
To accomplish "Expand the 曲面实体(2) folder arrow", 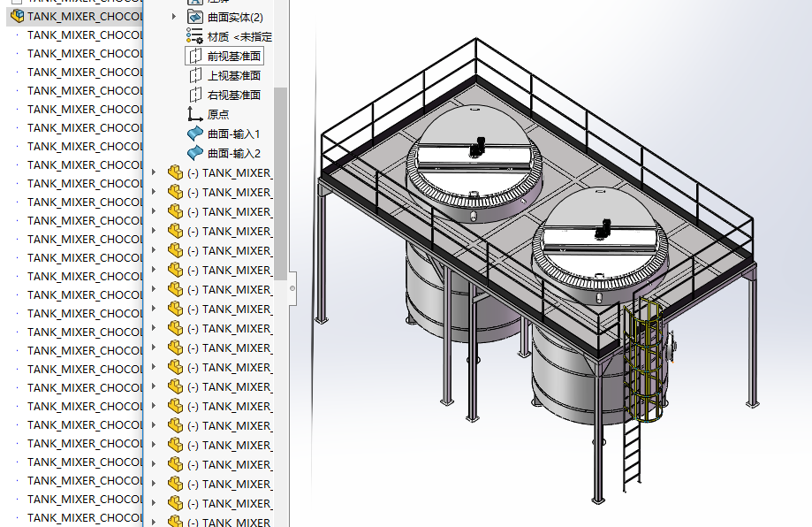I will coord(174,17).
